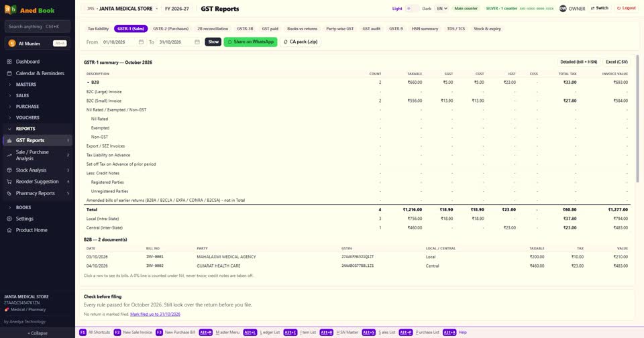Click the Logout button
This screenshot has width=644, height=338.
[x=627, y=8]
